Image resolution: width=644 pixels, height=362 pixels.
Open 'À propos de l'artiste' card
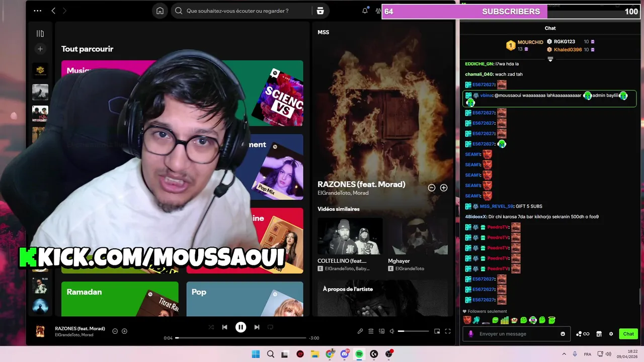coord(382,298)
